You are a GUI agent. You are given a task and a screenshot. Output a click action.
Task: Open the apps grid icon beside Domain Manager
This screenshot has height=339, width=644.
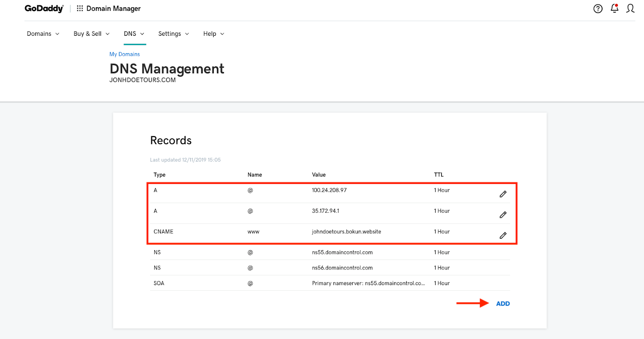(80, 8)
